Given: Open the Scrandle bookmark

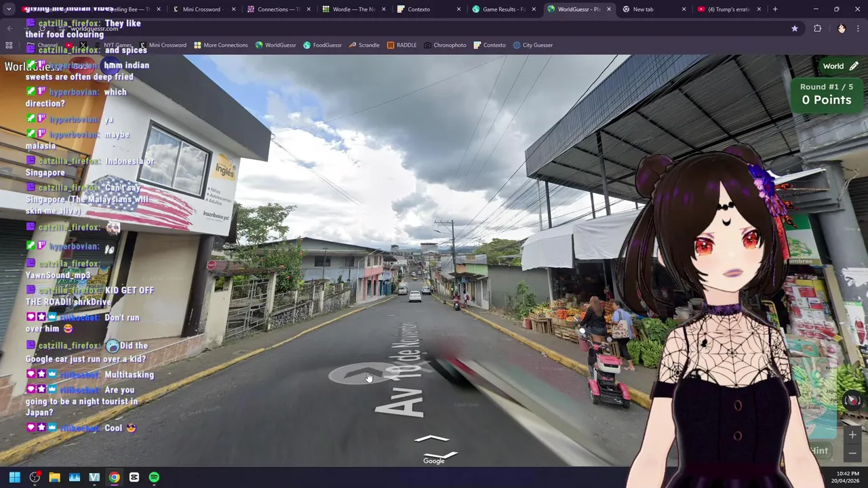Looking at the screenshot, I should click(364, 45).
